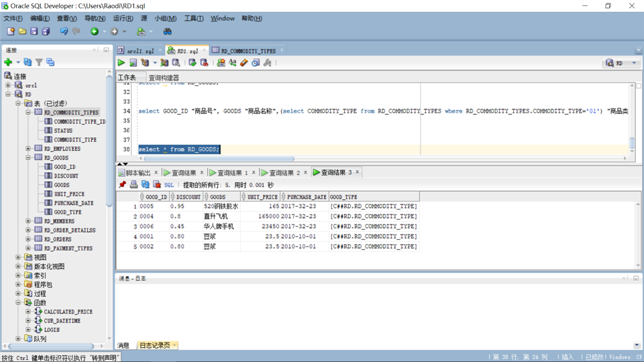The width and height of the screenshot is (644, 362).
Task: Rollback changes with the rollback icon
Action: 204,62
